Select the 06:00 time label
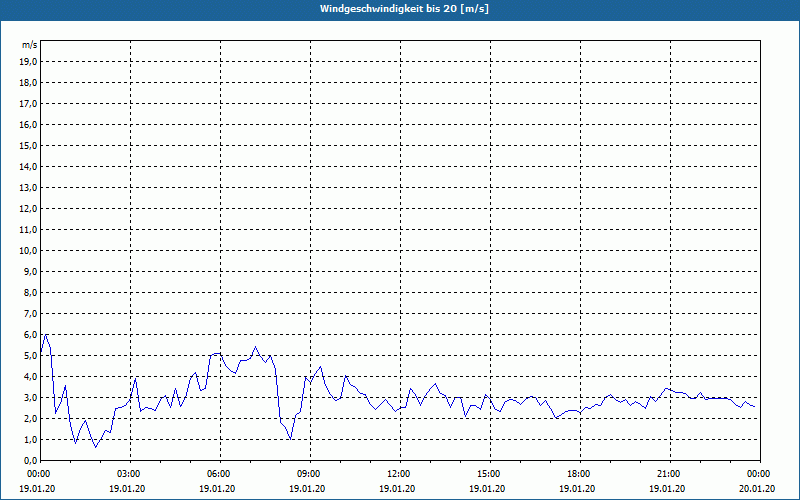This screenshot has height=500, width=800. click(x=220, y=474)
